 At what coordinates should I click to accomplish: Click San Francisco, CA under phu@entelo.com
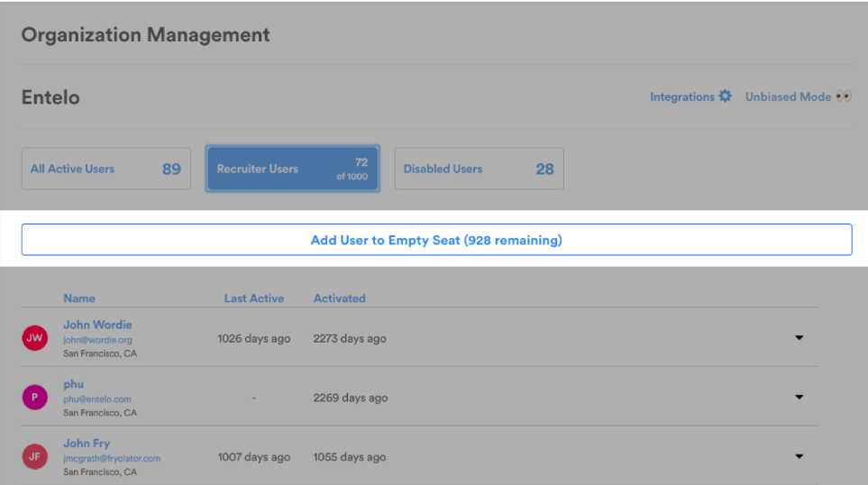click(100, 413)
